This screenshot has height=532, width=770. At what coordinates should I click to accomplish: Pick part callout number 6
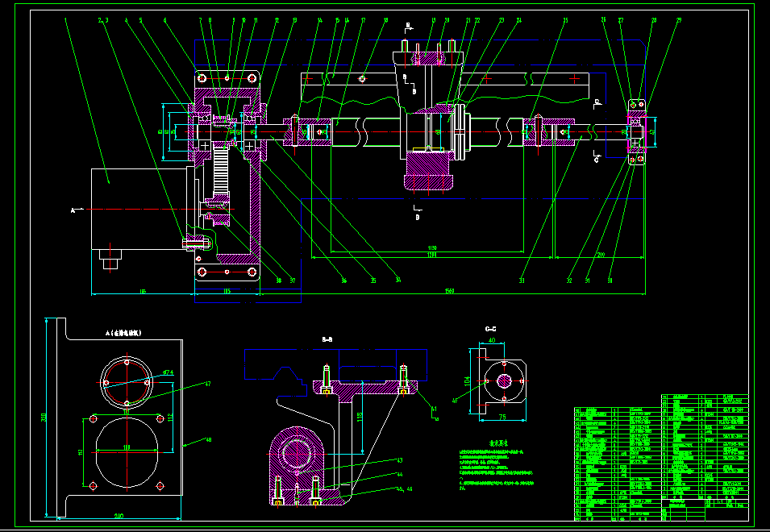[x=165, y=21]
